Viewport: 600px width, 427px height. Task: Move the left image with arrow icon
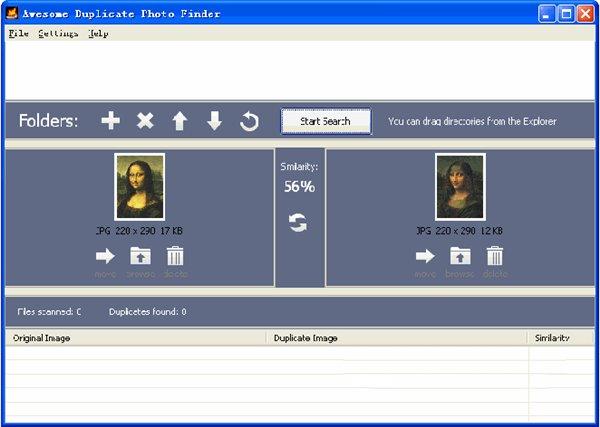pyautogui.click(x=105, y=256)
